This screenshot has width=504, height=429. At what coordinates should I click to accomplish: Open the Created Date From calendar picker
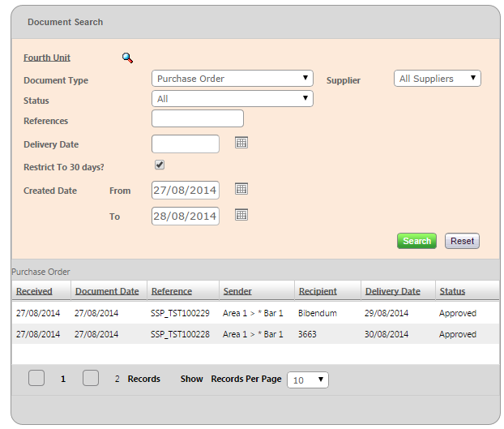(x=241, y=189)
